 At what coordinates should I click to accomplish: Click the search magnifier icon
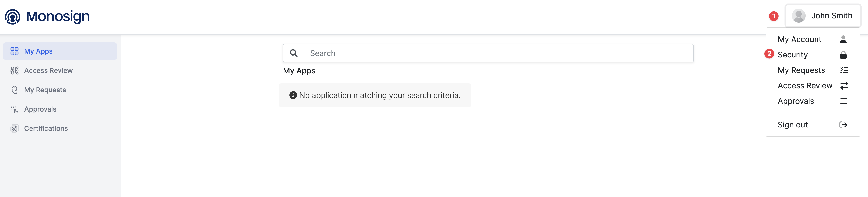(x=293, y=53)
